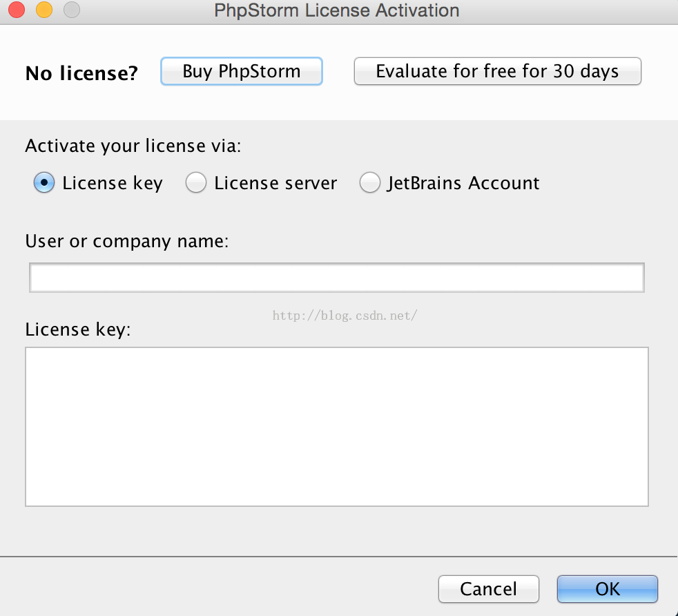
Task: Click the "License key" radio label text
Action: 112,183
